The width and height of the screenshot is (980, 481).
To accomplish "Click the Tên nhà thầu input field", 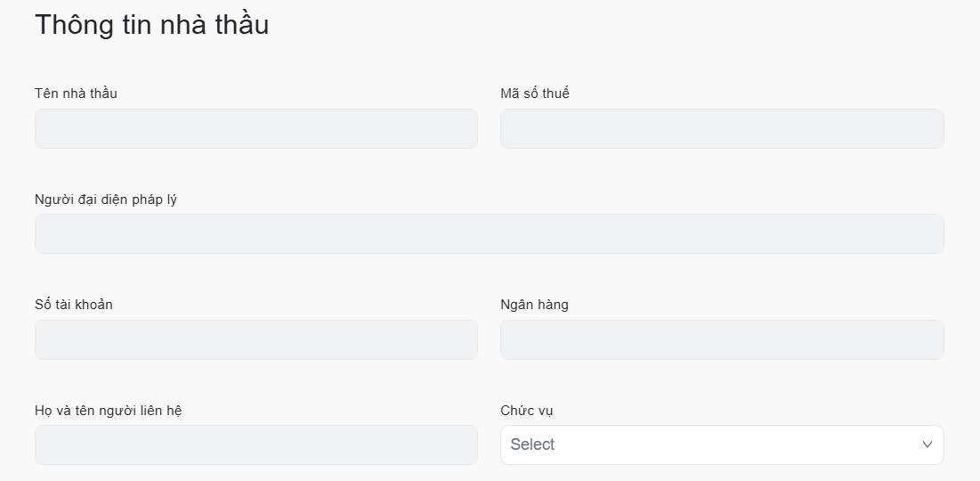I will 255,129.
